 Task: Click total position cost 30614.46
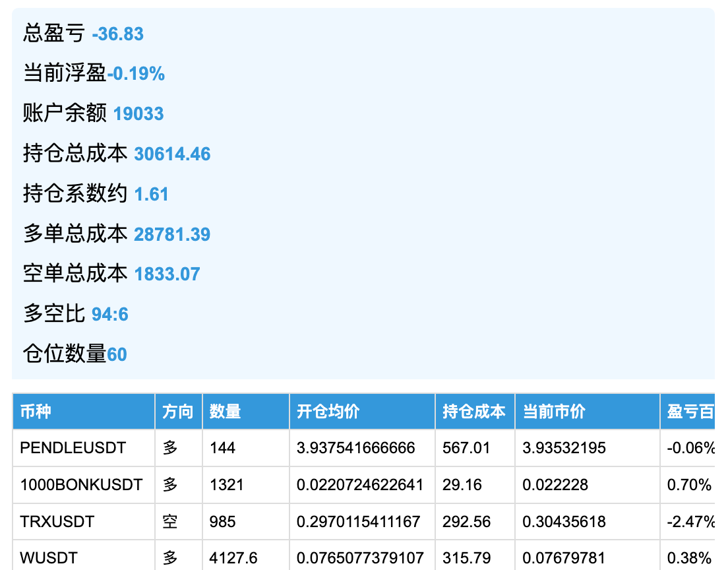coord(172,154)
